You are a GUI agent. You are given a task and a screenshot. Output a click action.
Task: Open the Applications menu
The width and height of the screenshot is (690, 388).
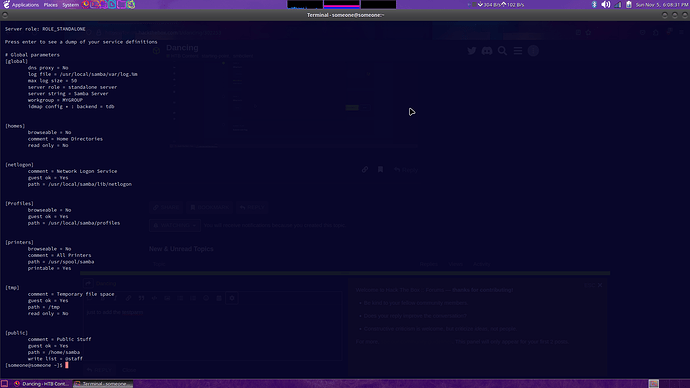25,5
